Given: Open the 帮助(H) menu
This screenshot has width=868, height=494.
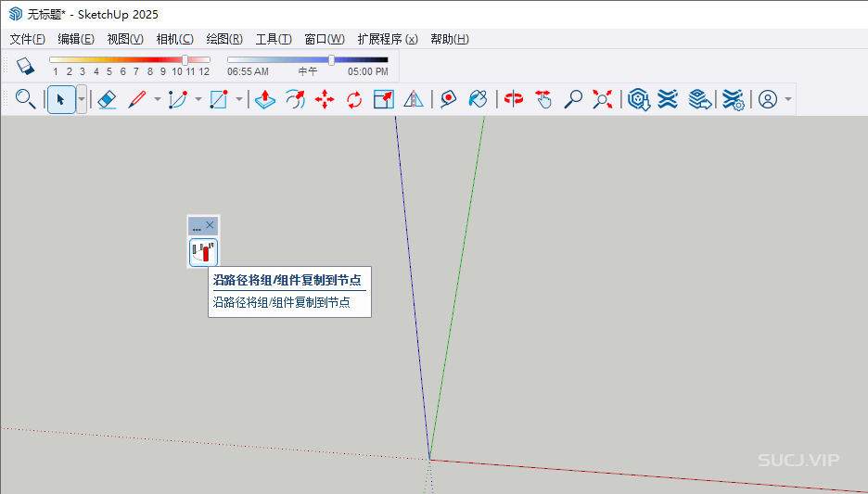Looking at the screenshot, I should pyautogui.click(x=450, y=39).
